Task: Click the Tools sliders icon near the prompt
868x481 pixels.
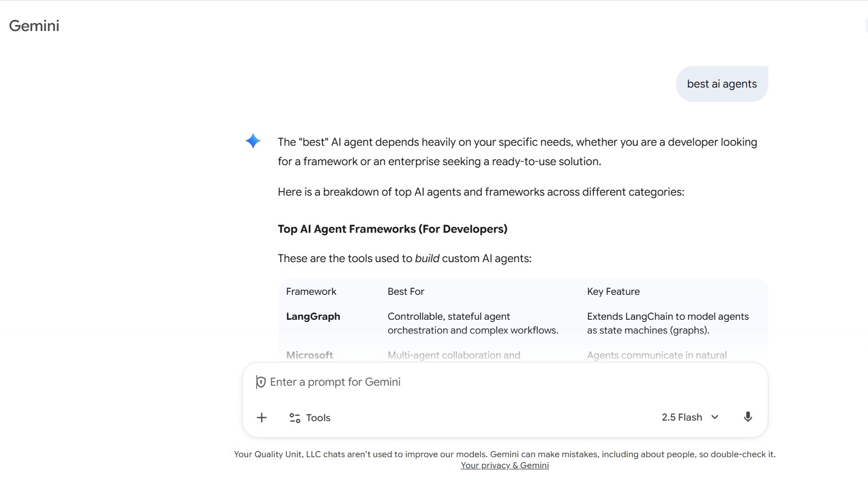Action: point(295,417)
